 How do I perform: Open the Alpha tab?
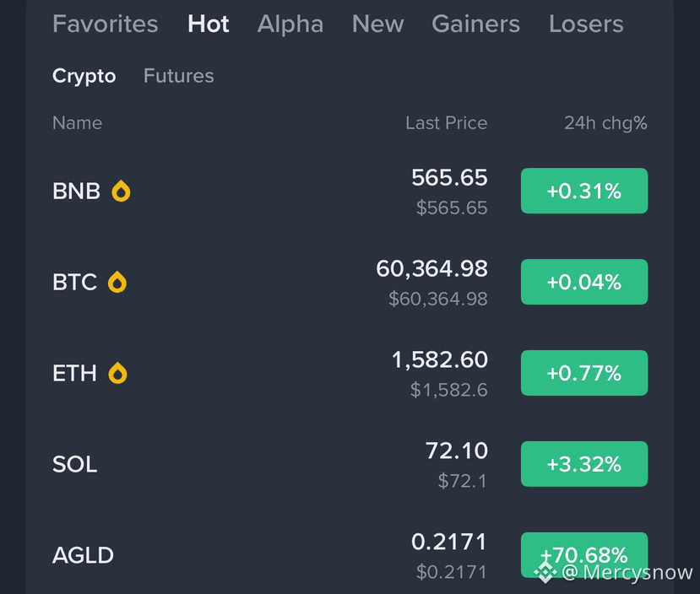[x=290, y=24]
